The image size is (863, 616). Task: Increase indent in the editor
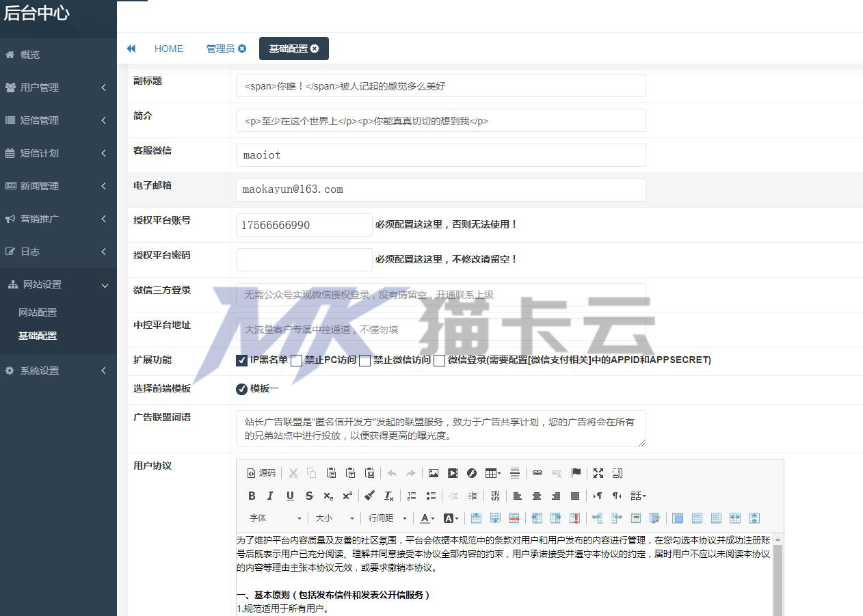click(x=473, y=496)
